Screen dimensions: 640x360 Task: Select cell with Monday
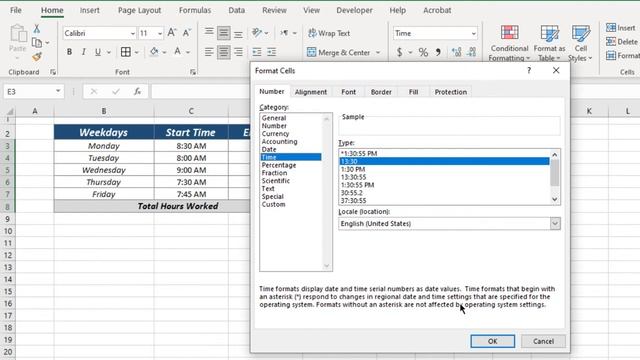(x=104, y=146)
